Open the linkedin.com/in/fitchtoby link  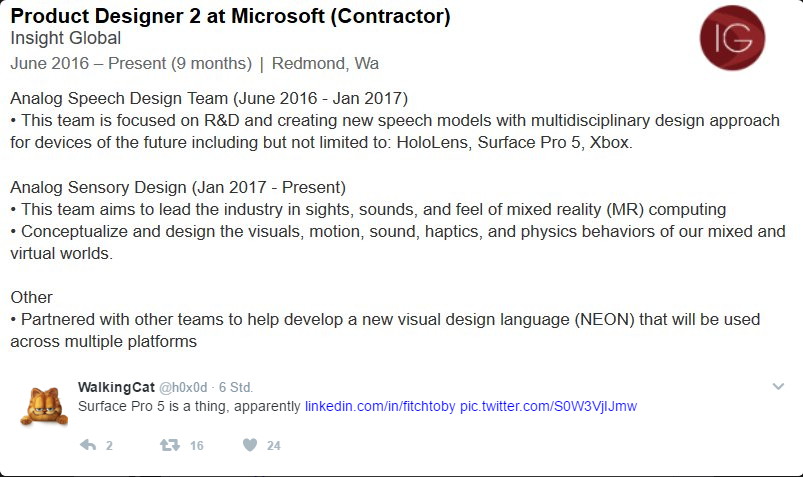pyautogui.click(x=380, y=406)
